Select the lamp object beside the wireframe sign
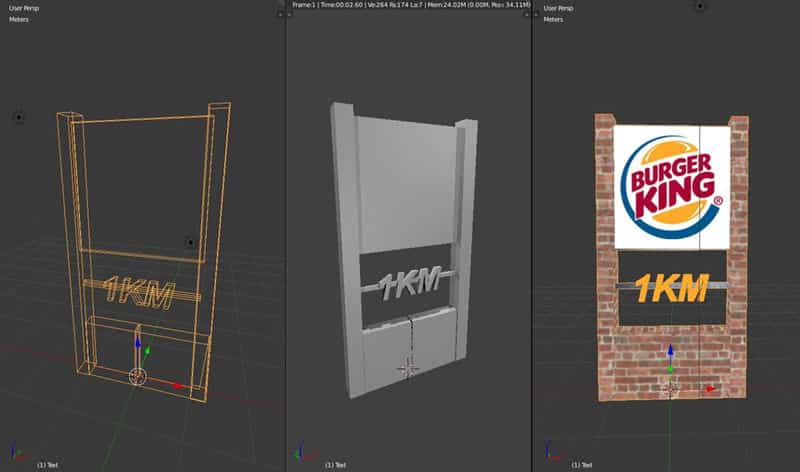This screenshot has width=800, height=472. click(190, 242)
